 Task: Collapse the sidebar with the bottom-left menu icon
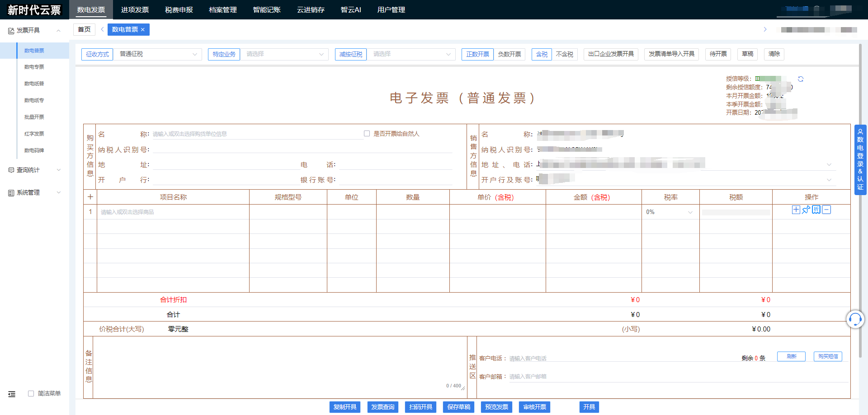[x=12, y=394]
